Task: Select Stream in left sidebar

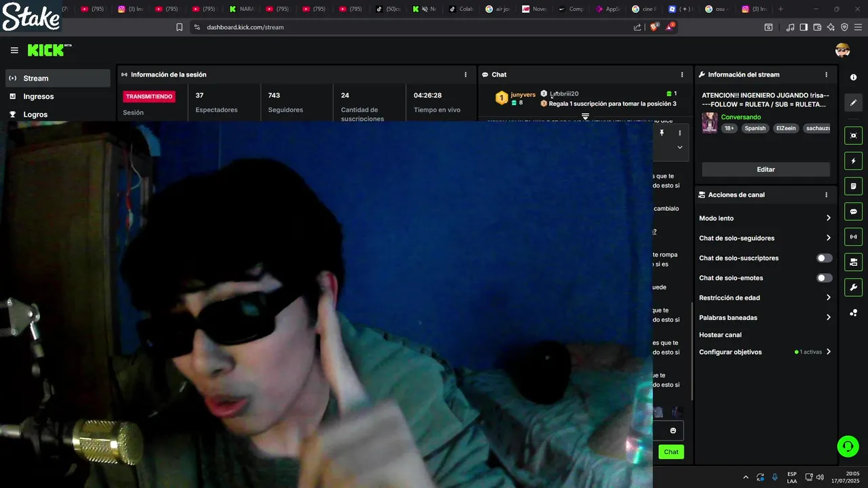Action: (x=58, y=78)
